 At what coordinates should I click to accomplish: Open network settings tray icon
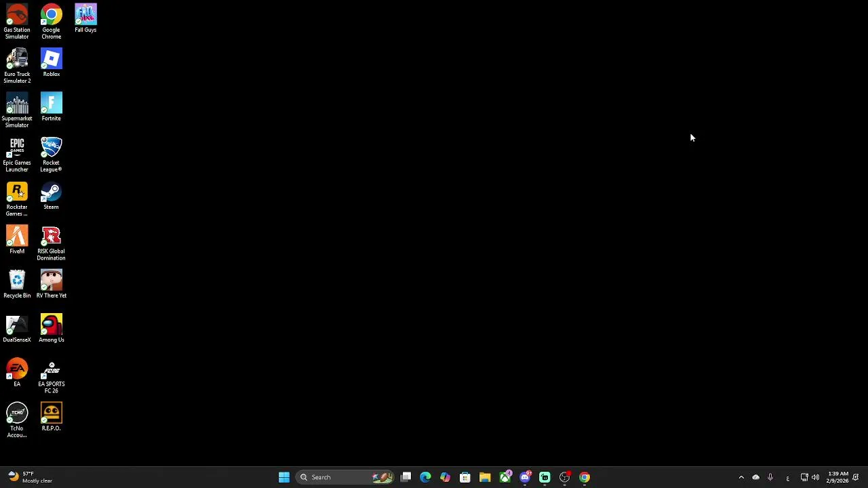pos(804,477)
